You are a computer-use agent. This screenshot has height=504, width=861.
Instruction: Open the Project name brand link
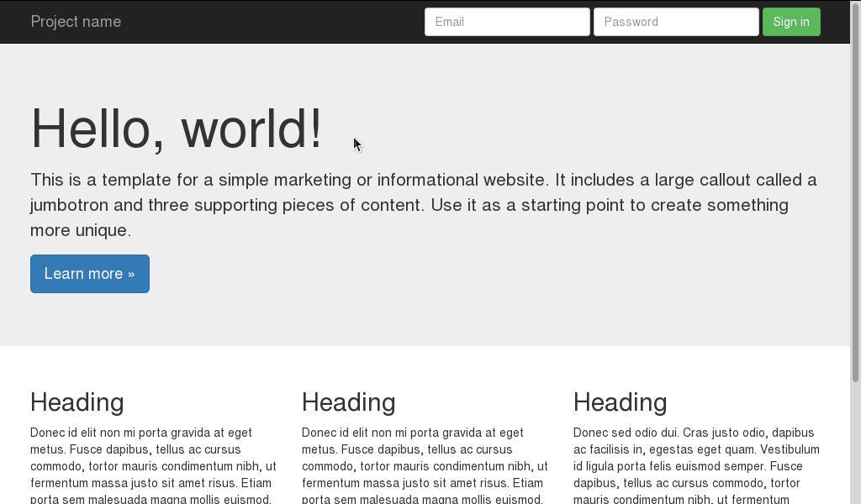click(x=76, y=22)
